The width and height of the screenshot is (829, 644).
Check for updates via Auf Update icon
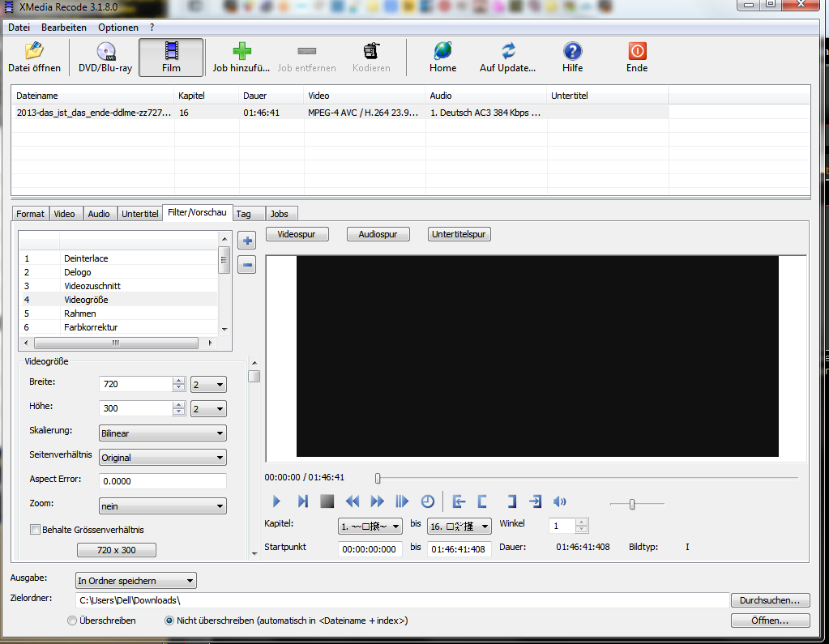508,51
